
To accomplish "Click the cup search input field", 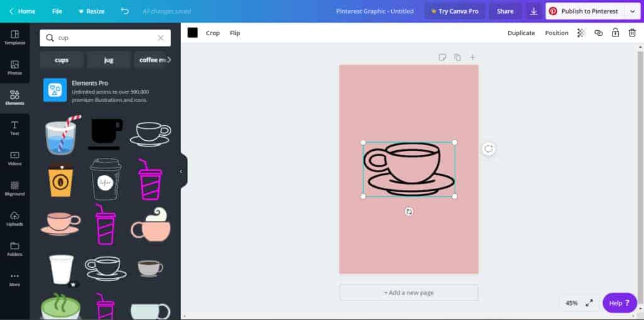I will click(105, 38).
